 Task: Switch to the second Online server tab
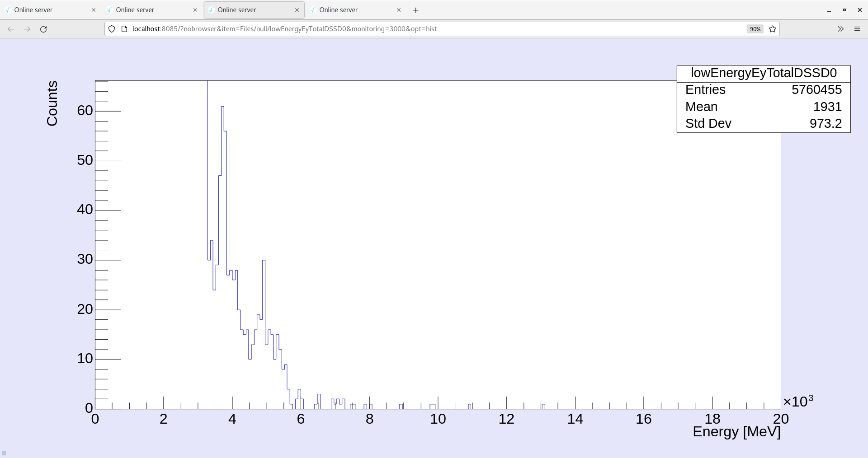pyautogui.click(x=151, y=10)
